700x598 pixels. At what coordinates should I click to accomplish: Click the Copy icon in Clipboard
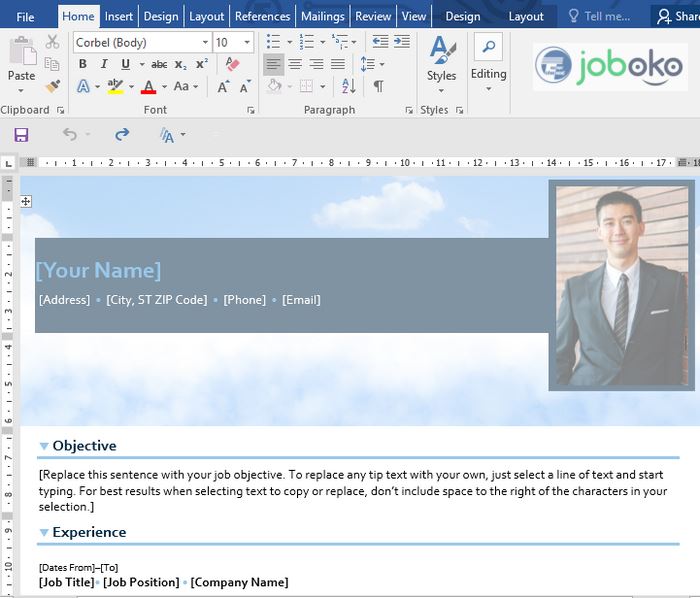coord(52,64)
